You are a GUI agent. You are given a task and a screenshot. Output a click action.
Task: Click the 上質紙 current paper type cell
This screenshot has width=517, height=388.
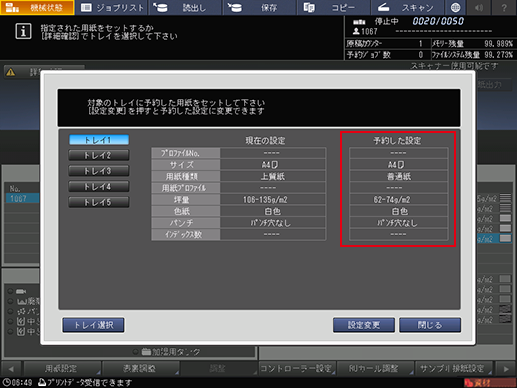click(x=273, y=176)
